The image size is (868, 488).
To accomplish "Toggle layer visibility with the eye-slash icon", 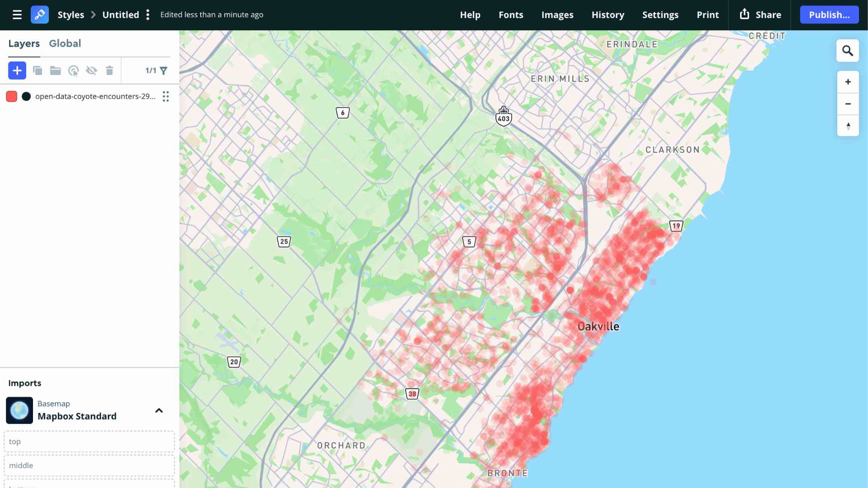I will [x=91, y=70].
